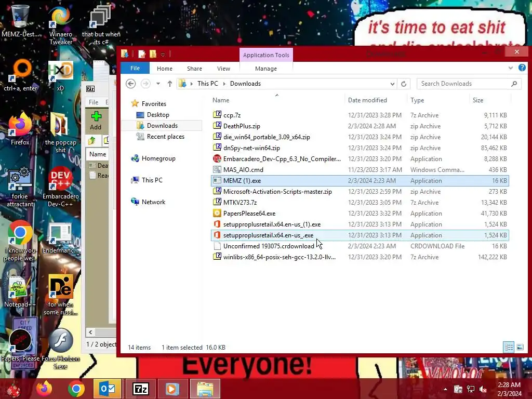Click the network tray icon
The image size is (532, 399).
point(471,389)
